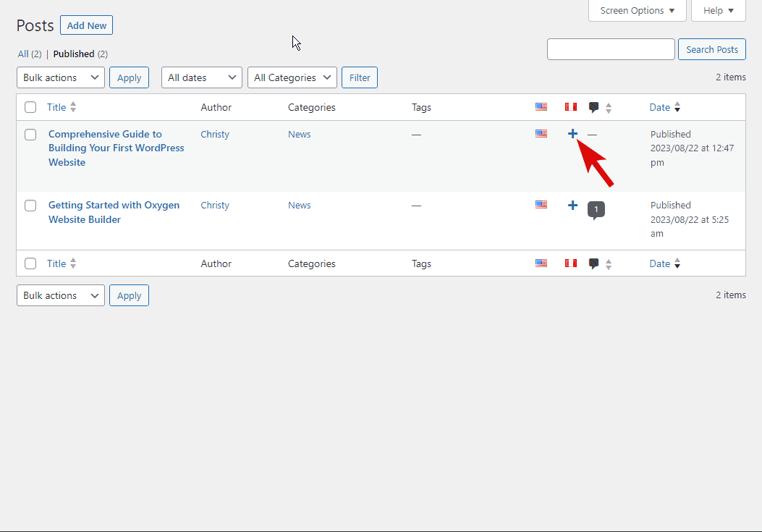
Task: Open the Screen Options tab
Action: 637,11
